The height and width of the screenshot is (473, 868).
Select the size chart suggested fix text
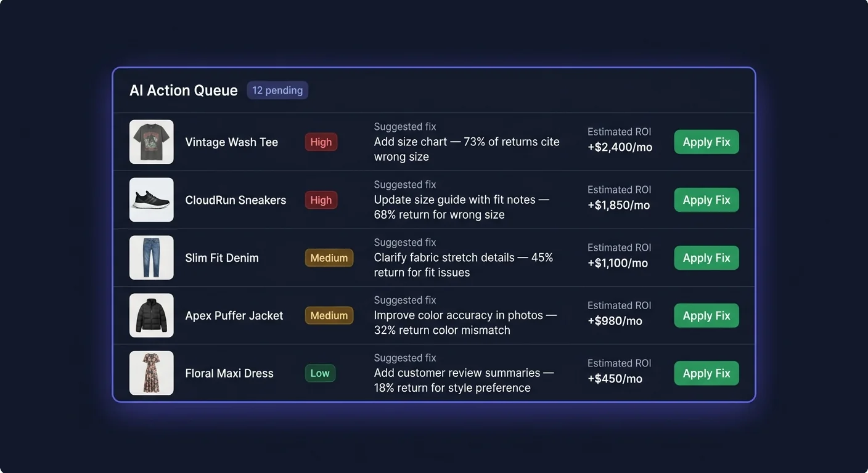[467, 149]
